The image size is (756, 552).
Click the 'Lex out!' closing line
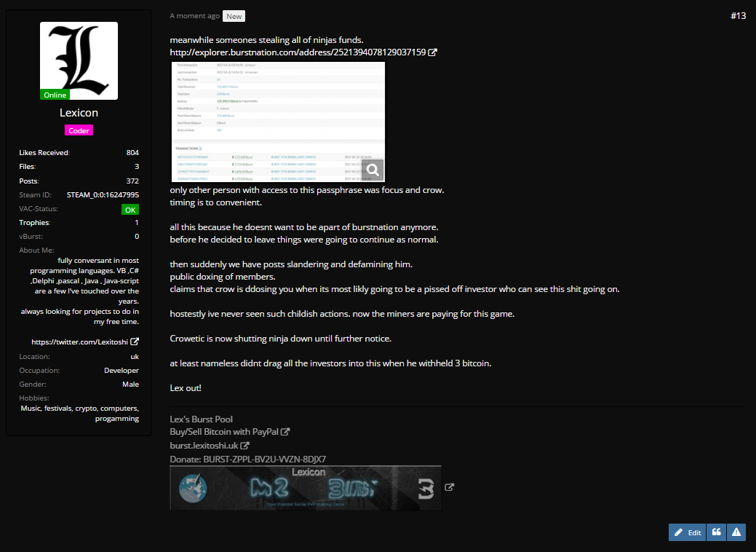point(186,387)
